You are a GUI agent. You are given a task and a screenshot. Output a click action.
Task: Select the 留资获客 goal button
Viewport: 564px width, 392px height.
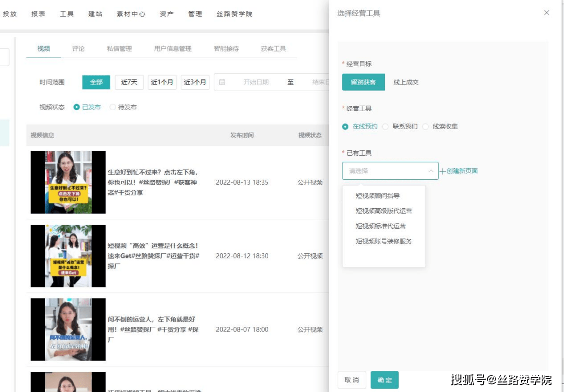click(363, 82)
